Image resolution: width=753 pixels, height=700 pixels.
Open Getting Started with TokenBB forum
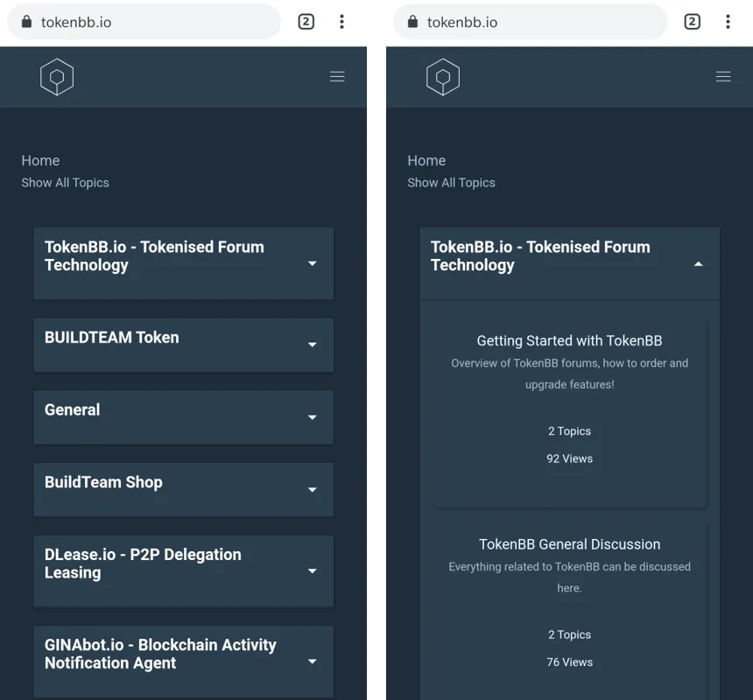569,340
